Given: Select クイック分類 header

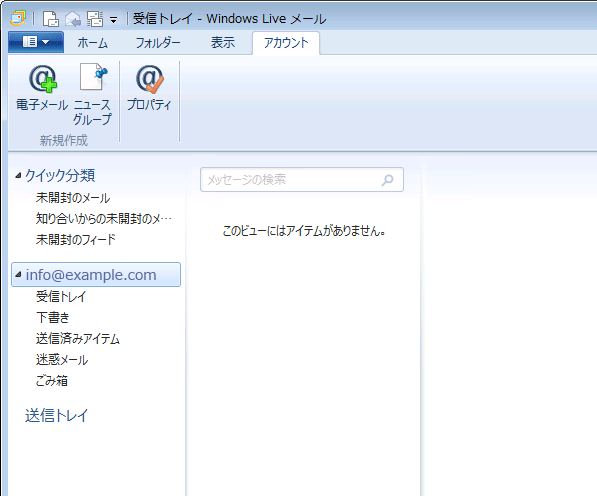Looking at the screenshot, I should coord(60,175).
